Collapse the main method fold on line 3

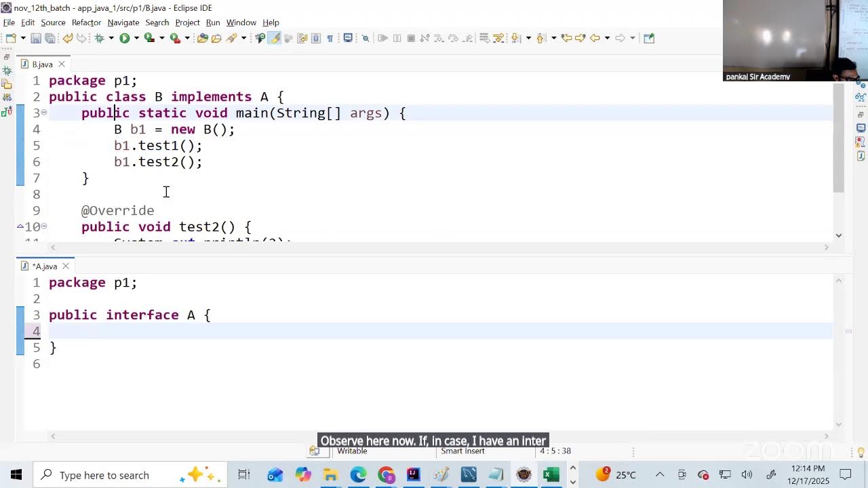[x=44, y=113]
